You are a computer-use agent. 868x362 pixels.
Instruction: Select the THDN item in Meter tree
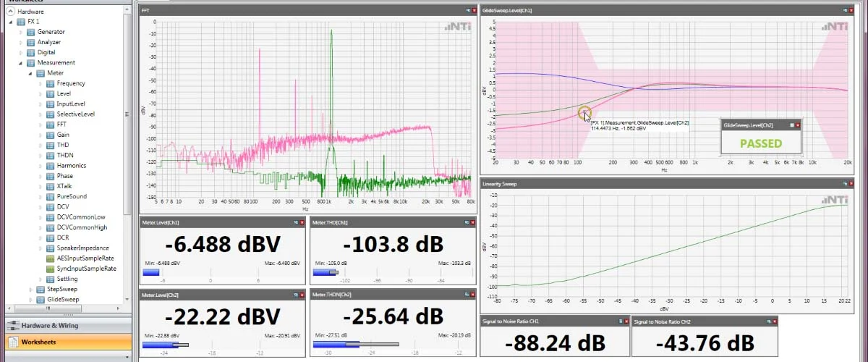(x=65, y=155)
